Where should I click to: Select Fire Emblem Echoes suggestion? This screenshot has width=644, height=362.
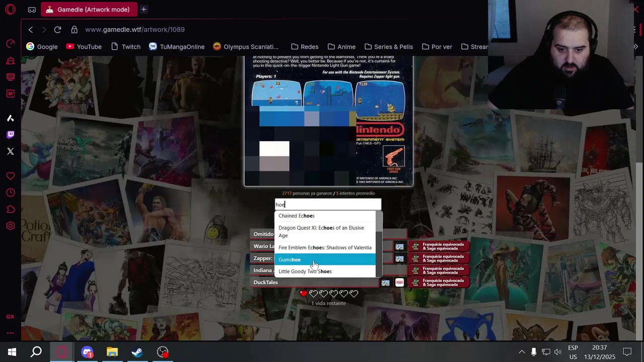pyautogui.click(x=325, y=247)
